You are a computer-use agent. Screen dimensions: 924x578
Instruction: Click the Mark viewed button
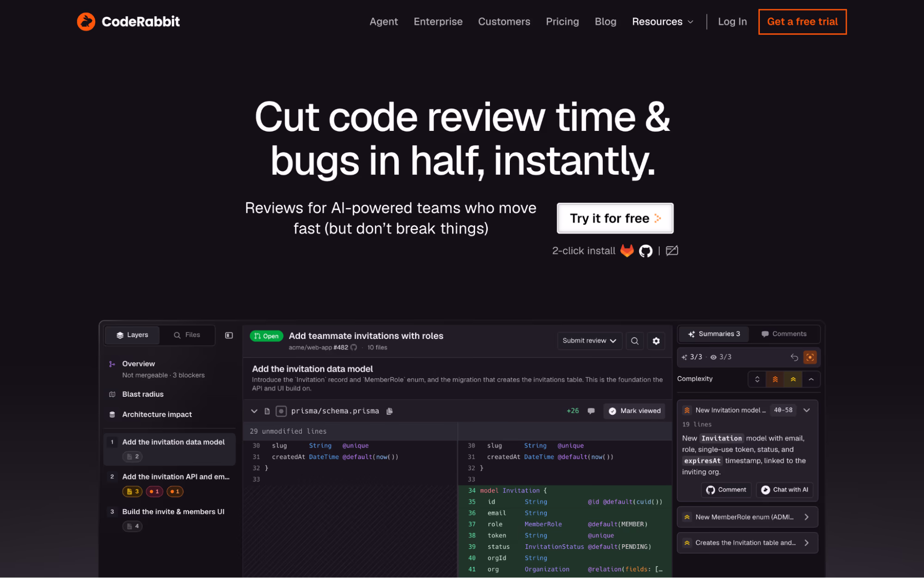[634, 411]
